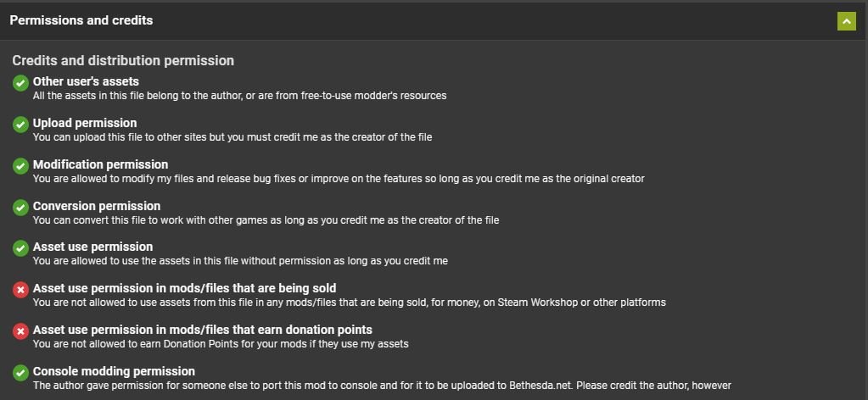Click green checkmark next to Conversion permission
The image size is (868, 400).
[x=20, y=208]
